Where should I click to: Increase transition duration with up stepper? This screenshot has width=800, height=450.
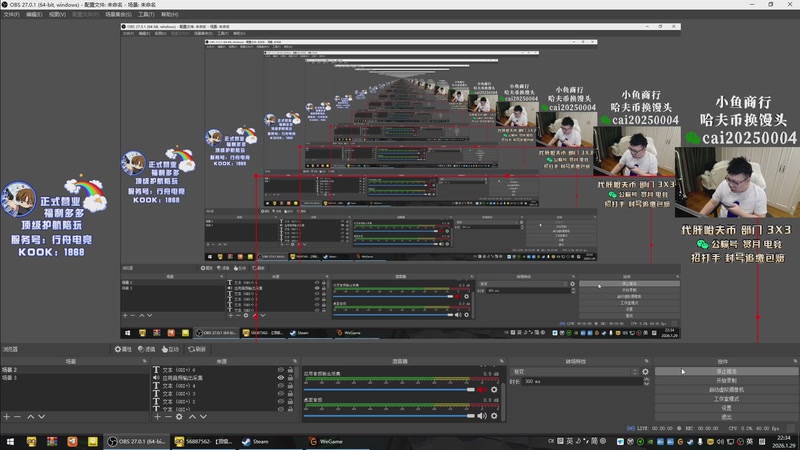[x=646, y=379]
